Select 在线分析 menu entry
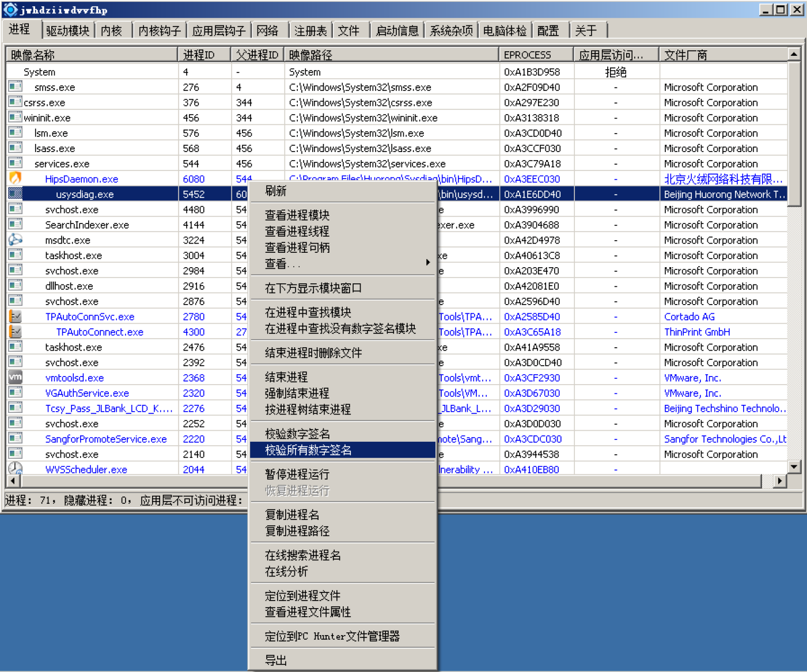 (x=343, y=571)
